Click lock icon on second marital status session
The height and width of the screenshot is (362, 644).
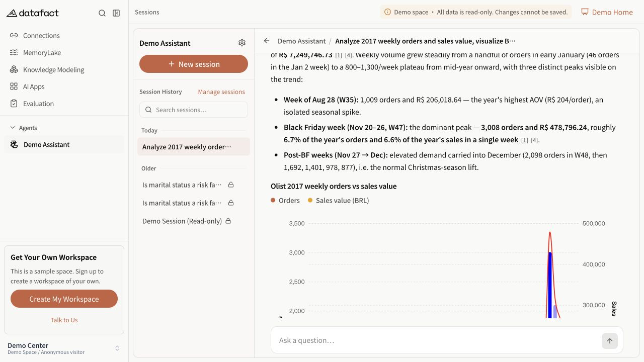(x=231, y=203)
